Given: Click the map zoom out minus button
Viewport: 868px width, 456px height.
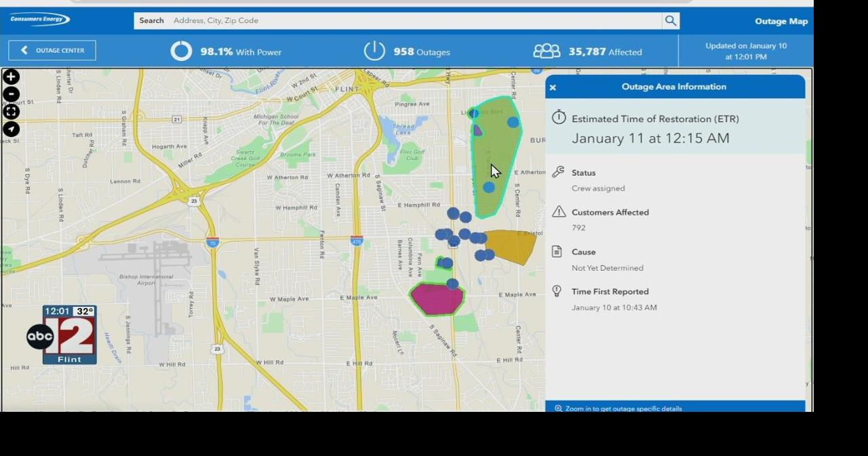Looking at the screenshot, I should (11, 94).
